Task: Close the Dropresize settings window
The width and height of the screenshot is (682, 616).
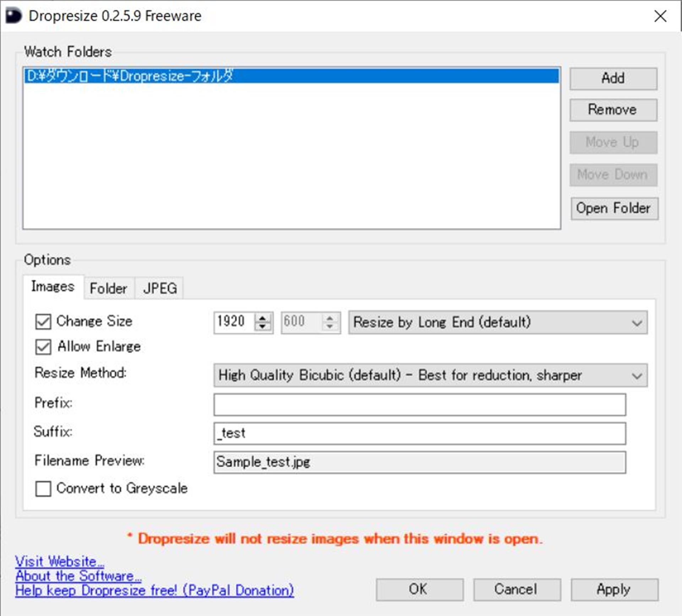Action: click(660, 16)
